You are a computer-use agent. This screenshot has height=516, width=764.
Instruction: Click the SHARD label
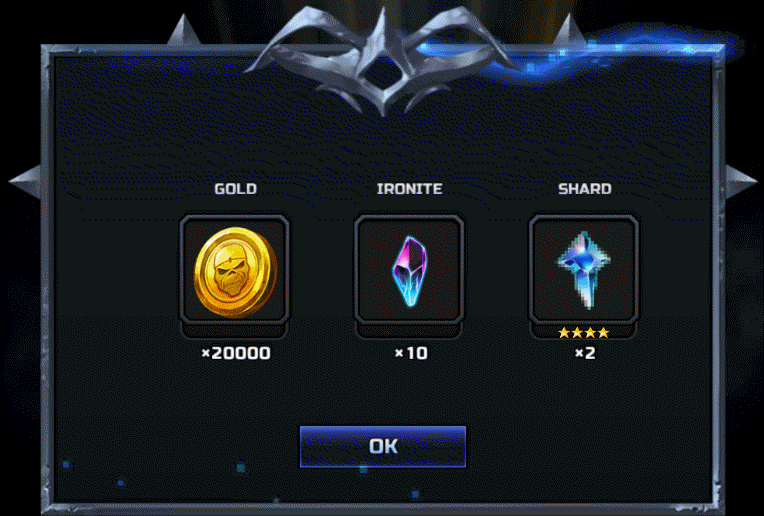click(585, 189)
